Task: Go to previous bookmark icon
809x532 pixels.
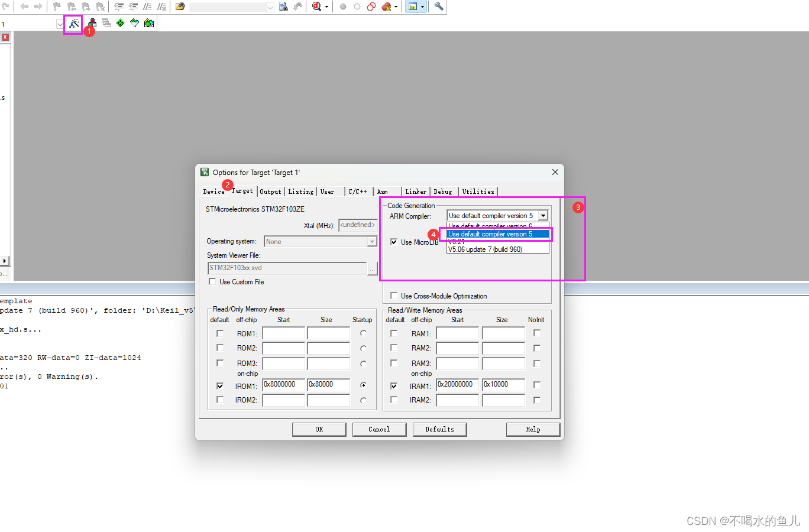Action: click(x=72, y=7)
